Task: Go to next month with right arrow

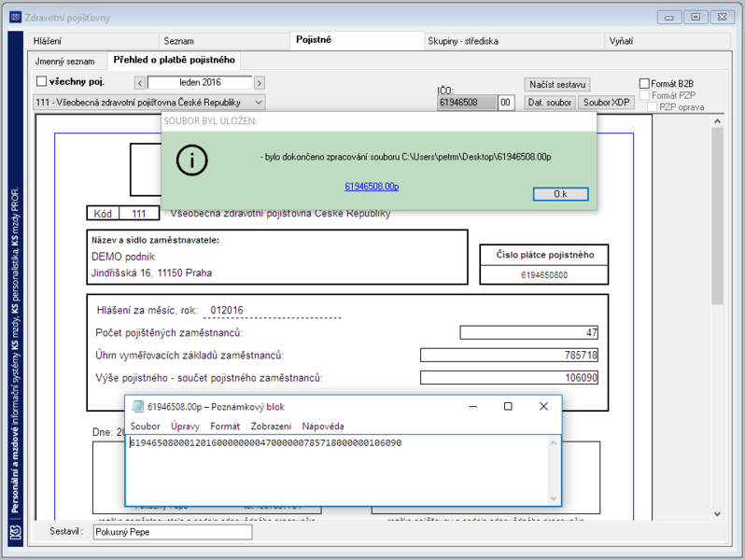Action: pos(259,83)
